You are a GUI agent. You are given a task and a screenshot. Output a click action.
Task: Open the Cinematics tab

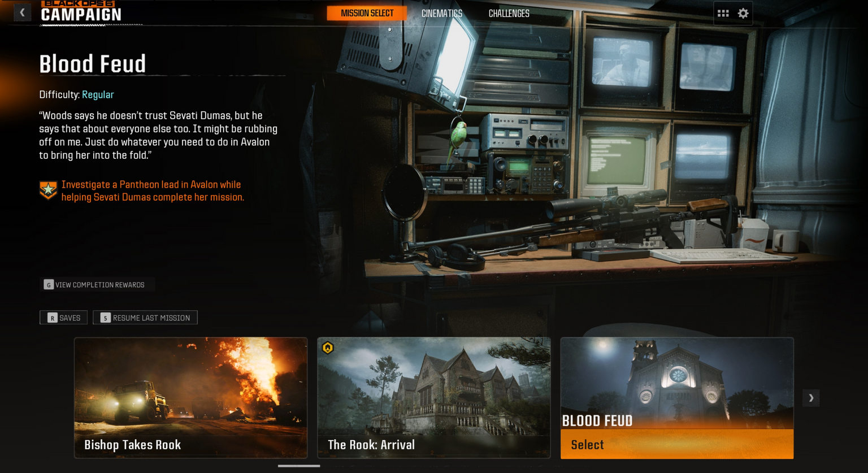coord(441,14)
